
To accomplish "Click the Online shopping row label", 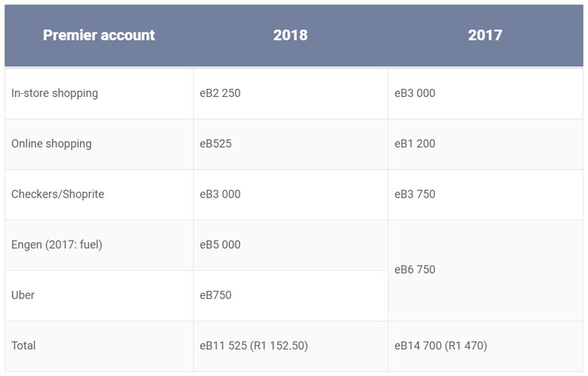I will pyautogui.click(x=51, y=144).
